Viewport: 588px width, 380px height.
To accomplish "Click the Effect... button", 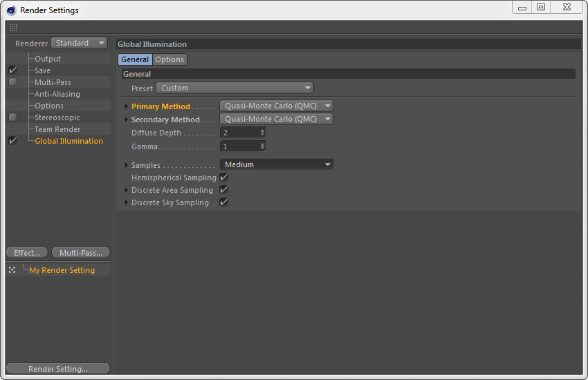I will [27, 253].
